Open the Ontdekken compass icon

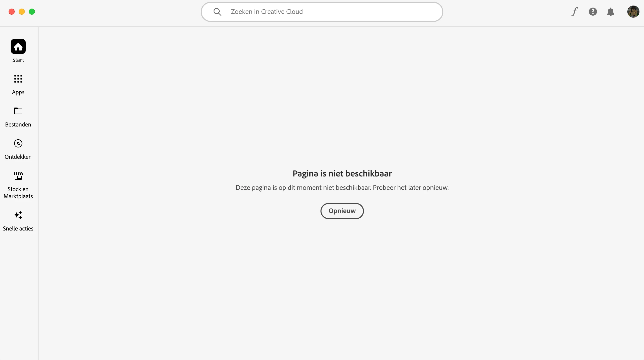click(x=18, y=143)
